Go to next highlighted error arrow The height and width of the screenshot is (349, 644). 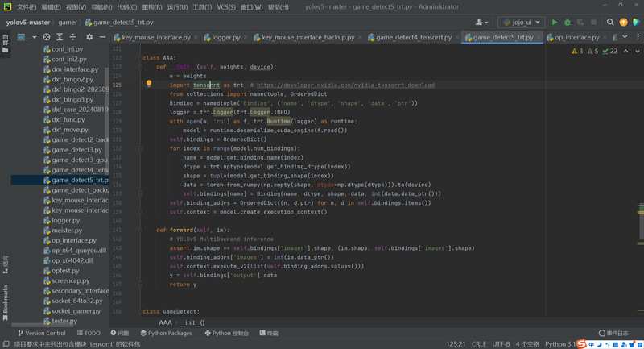(638, 51)
